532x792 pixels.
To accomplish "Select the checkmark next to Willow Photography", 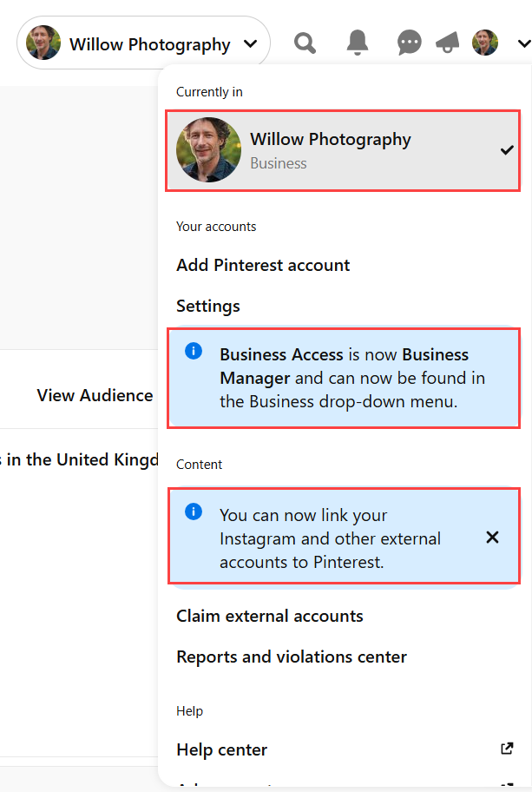I will click(506, 149).
